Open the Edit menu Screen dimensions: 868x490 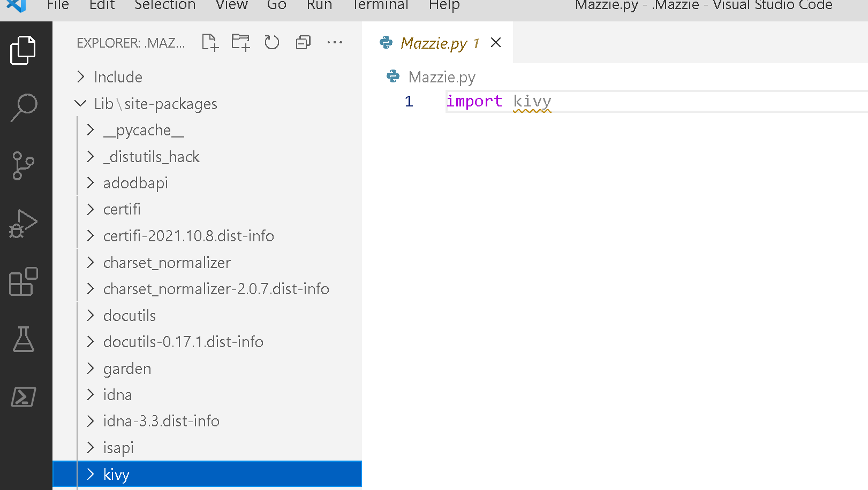point(102,5)
